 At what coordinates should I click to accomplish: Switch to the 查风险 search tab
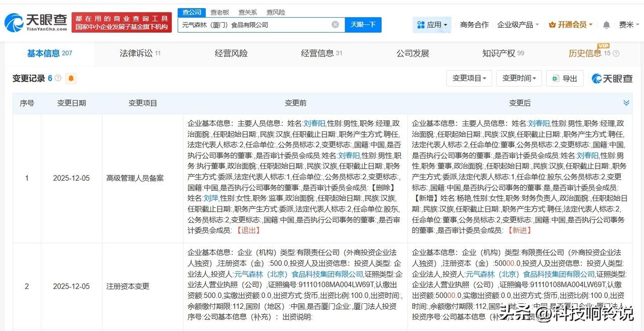coord(276,12)
